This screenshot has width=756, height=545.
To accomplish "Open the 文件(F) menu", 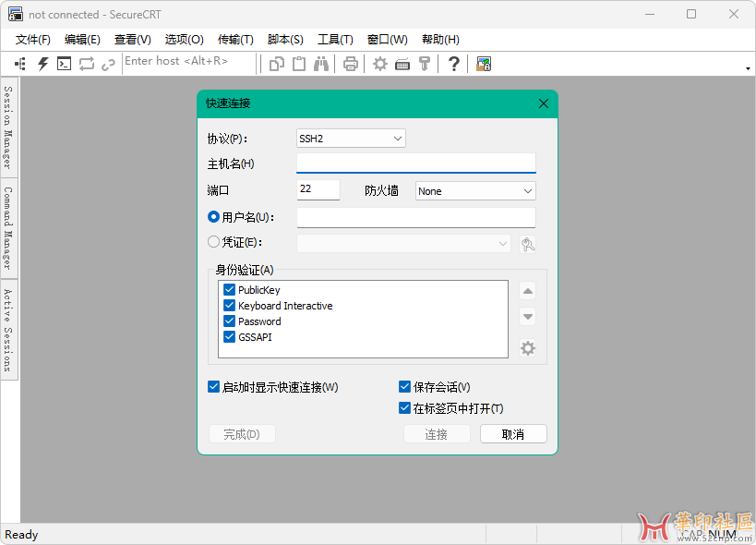I will [x=33, y=40].
